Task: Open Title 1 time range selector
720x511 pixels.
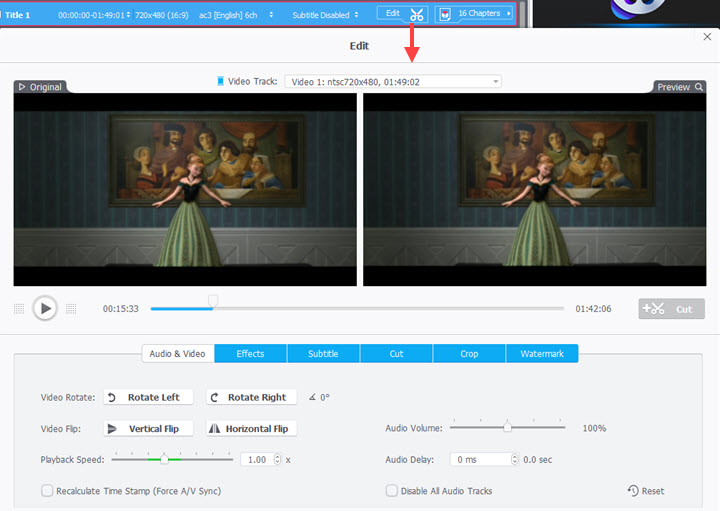Action: coord(128,15)
